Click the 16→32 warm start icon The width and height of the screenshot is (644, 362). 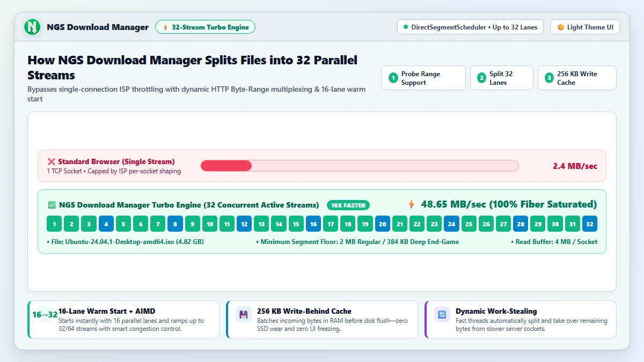click(45, 315)
